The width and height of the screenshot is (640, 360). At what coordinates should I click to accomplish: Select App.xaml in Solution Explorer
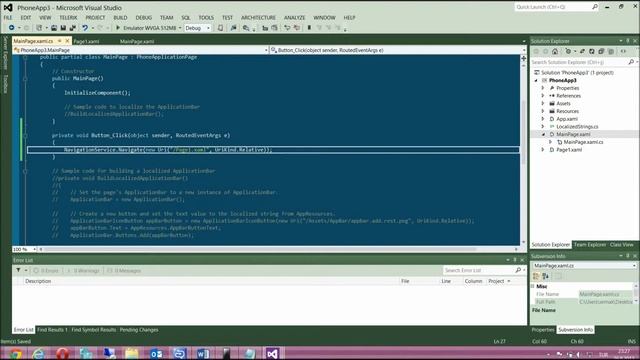(x=567, y=119)
